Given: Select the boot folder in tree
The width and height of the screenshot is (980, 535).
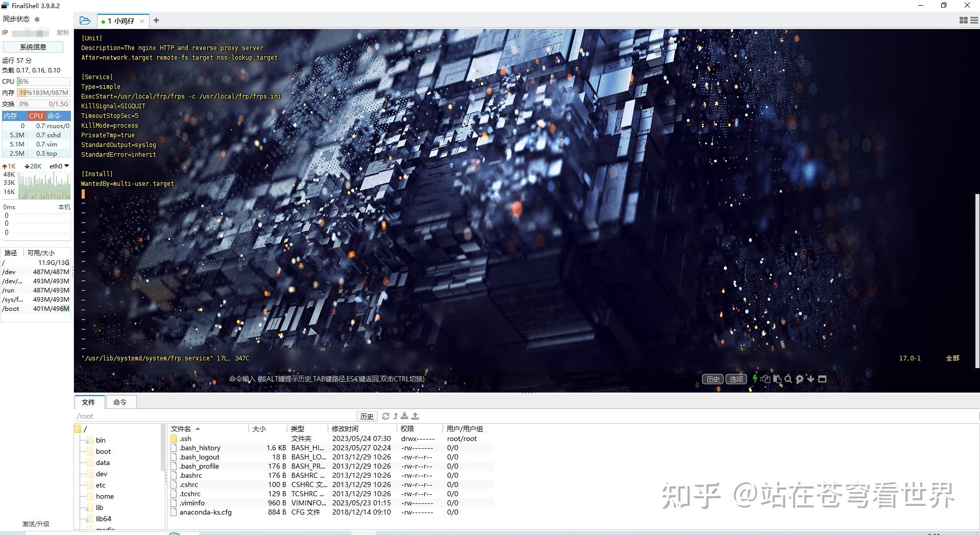Looking at the screenshot, I should coord(98,451).
